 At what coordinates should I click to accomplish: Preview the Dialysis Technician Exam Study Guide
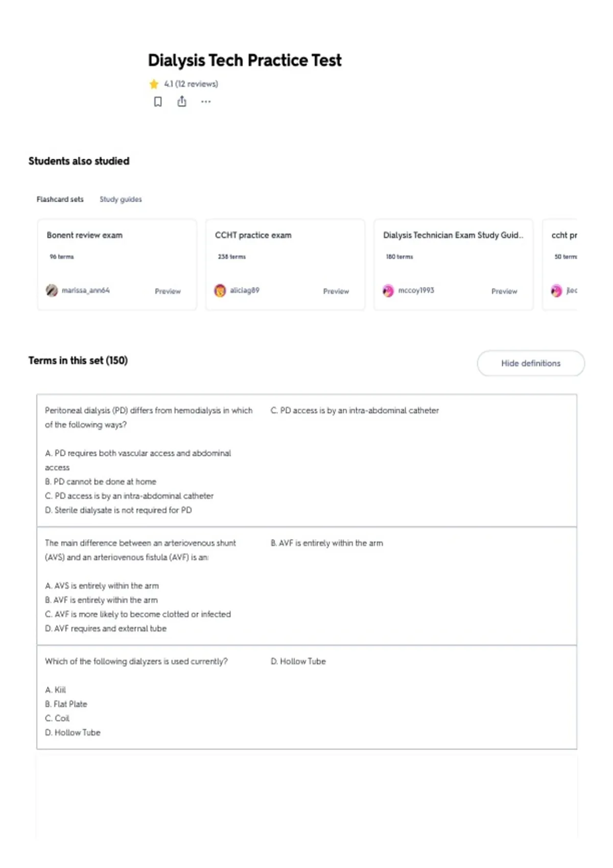[x=504, y=291]
